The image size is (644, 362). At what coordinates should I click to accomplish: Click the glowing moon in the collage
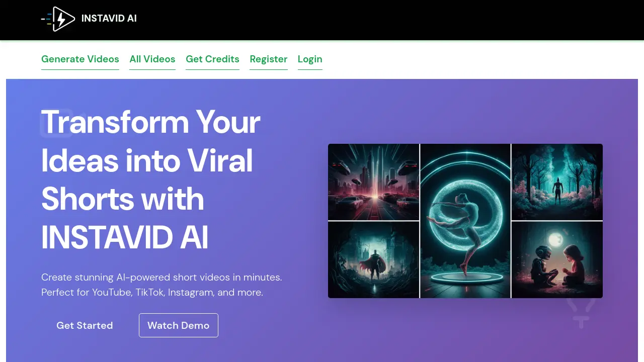coord(555,240)
